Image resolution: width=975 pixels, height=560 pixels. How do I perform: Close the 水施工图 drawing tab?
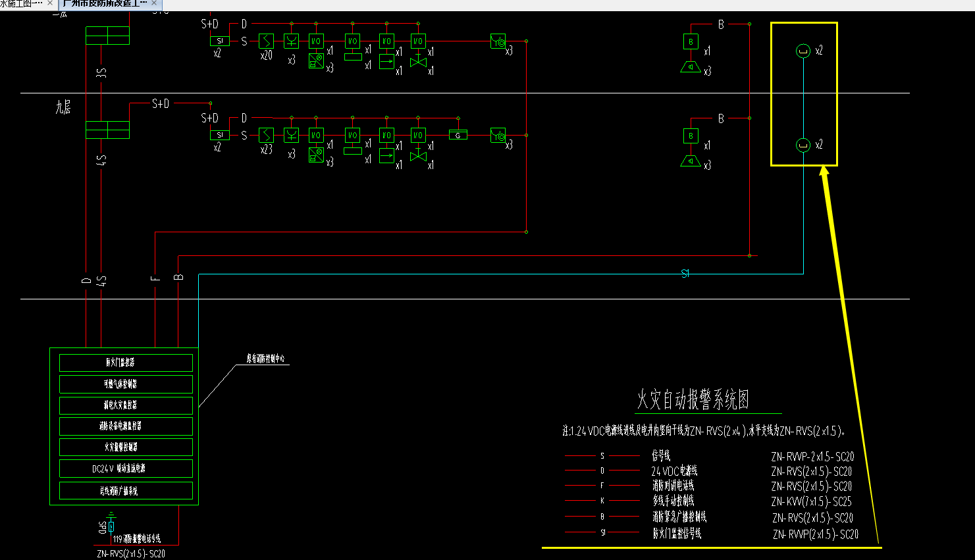50,4
